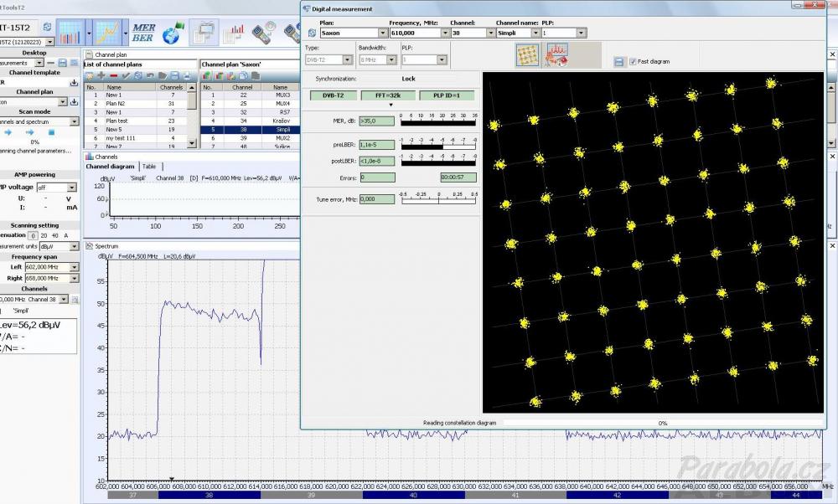Viewport: 838px width, 504px height.
Task: Sort Saxon plan by Channel column header
Action: [242, 87]
